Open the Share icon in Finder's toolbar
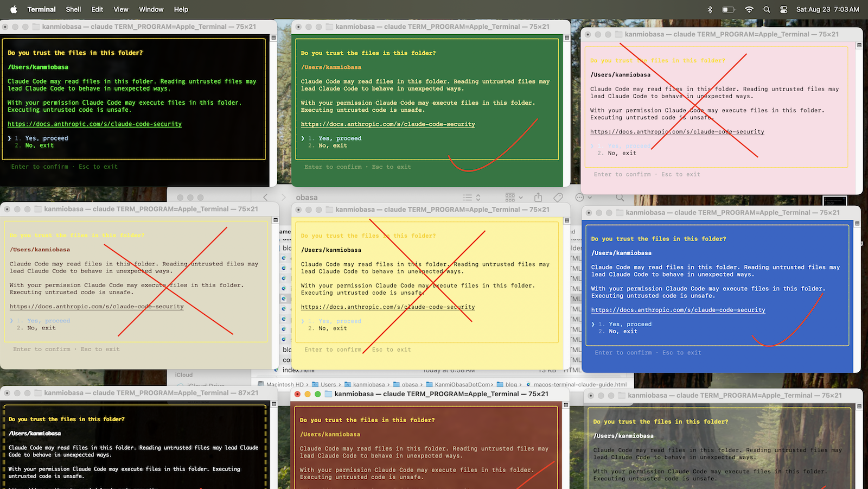Image resolution: width=868 pixels, height=489 pixels. [x=538, y=197]
